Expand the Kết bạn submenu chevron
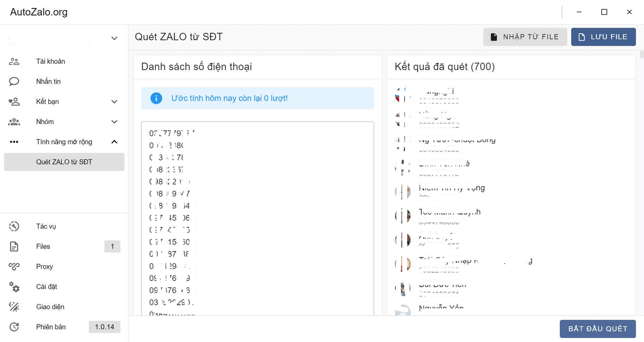Image resolution: width=644 pixels, height=342 pixels. [x=114, y=101]
